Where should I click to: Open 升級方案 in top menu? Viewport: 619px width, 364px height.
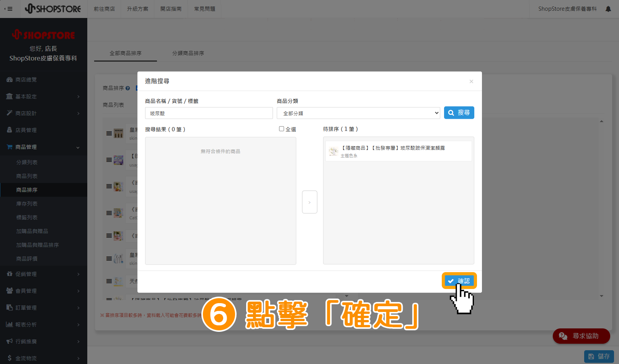coord(137,9)
